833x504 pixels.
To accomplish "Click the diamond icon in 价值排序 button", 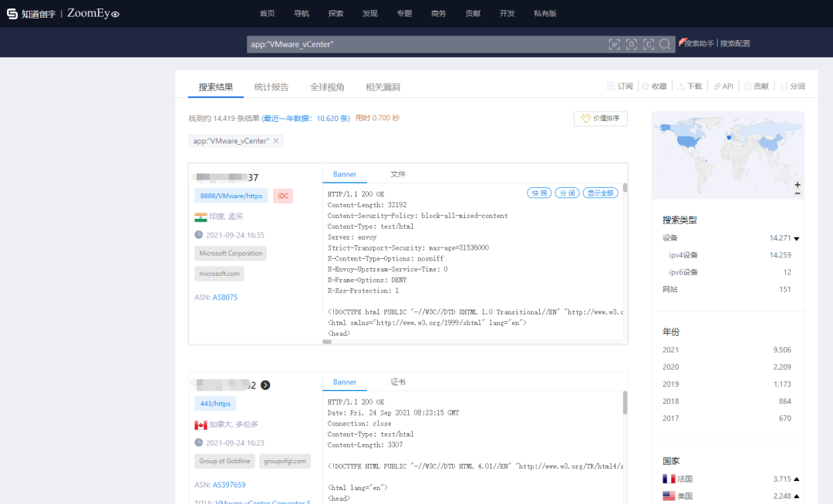I will tap(585, 119).
